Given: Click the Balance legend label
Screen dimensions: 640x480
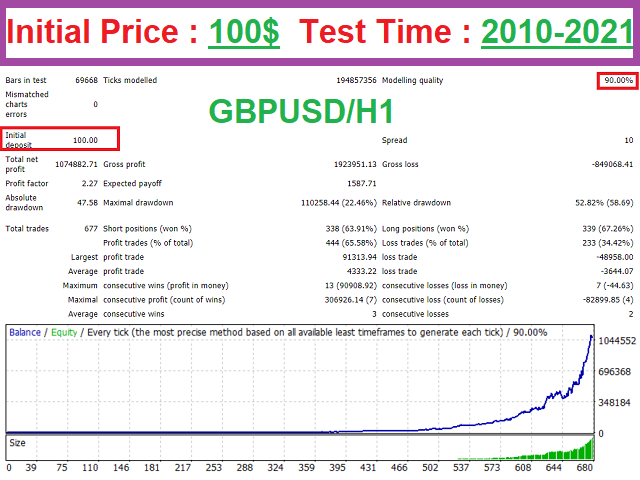Looking at the screenshot, I should [x=25, y=332].
